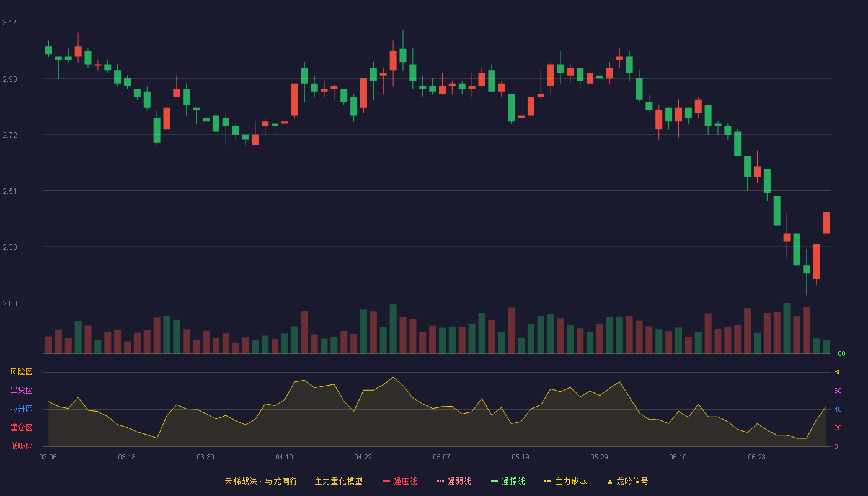This screenshot has height=496, width=868.
Task: Select the 03-18 date label
Action: (x=126, y=457)
